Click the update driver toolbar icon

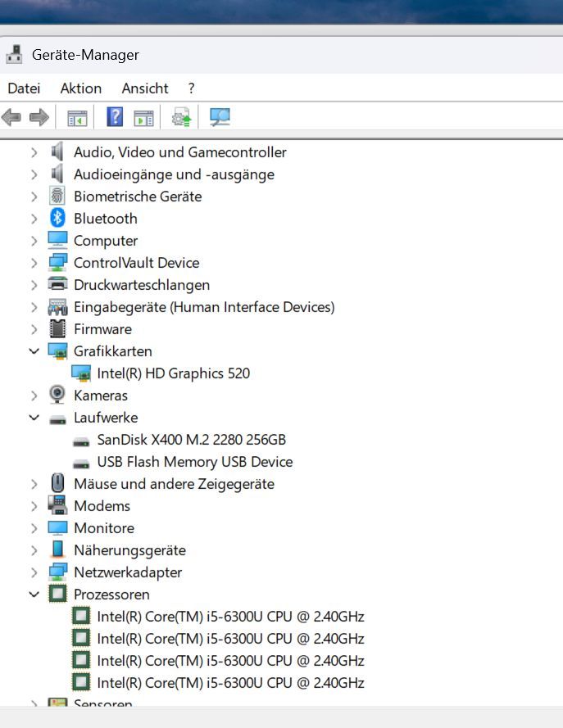[x=181, y=118]
